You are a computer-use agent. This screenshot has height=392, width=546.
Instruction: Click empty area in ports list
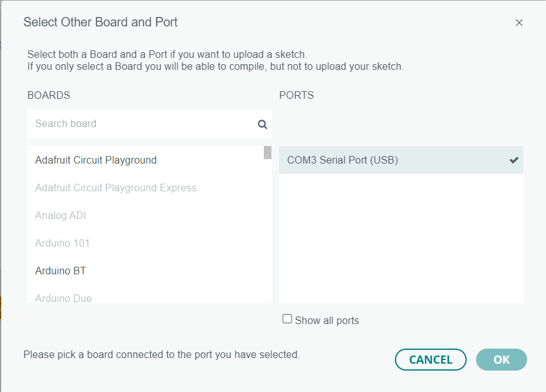coord(401,239)
